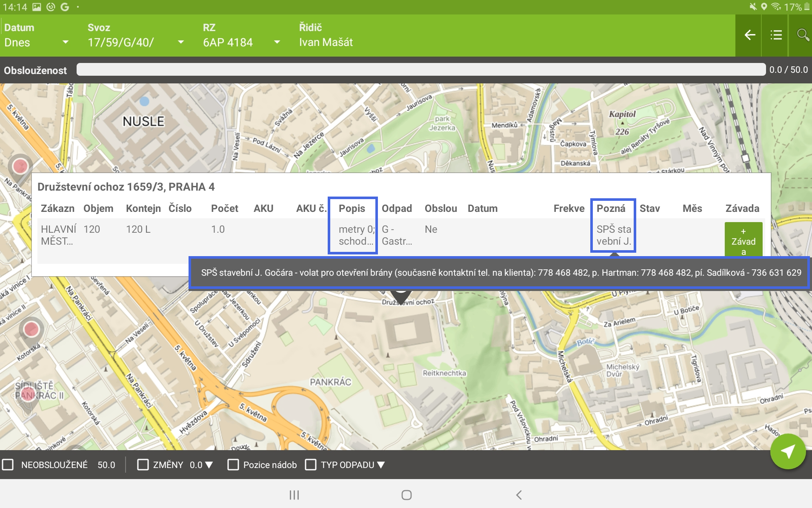The height and width of the screenshot is (508, 812).
Task: Open the list view icon
Action: [776, 35]
